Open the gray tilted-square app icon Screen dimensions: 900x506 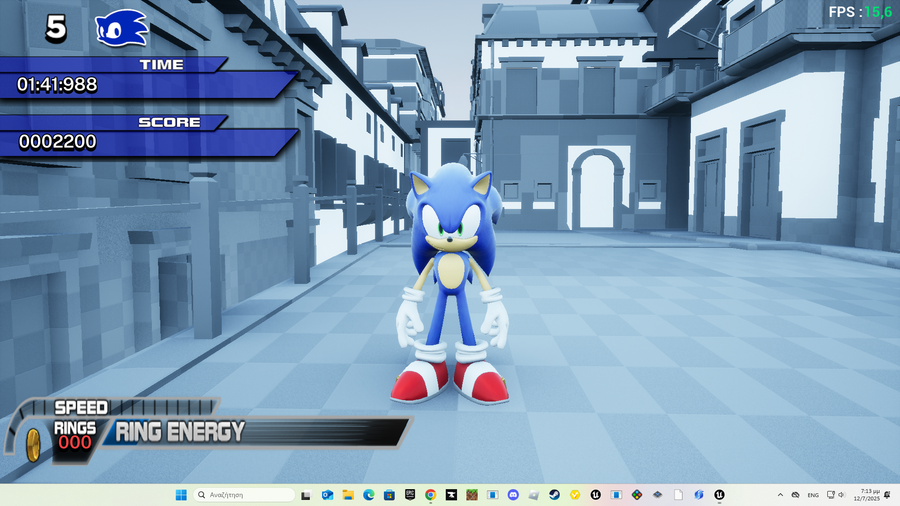pos(534,495)
